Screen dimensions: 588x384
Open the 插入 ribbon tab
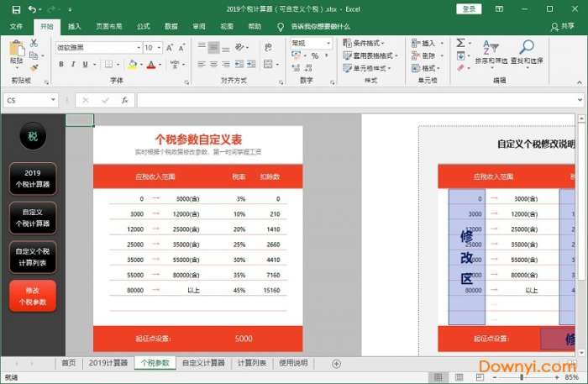[x=75, y=27]
